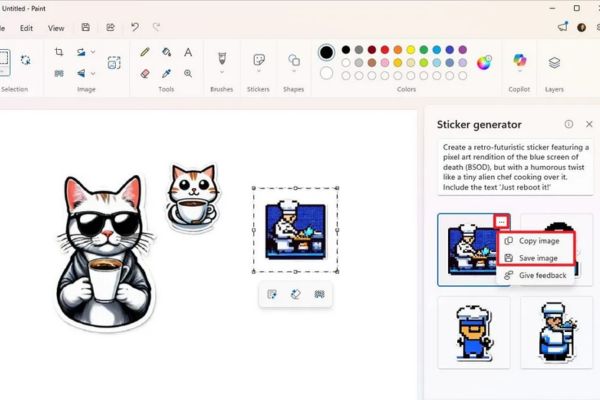Select the Pencil tool
Image resolution: width=600 pixels, height=400 pixels.
(x=145, y=52)
